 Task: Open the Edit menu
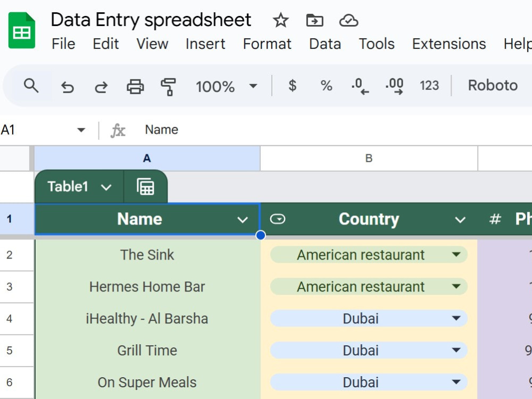(106, 44)
